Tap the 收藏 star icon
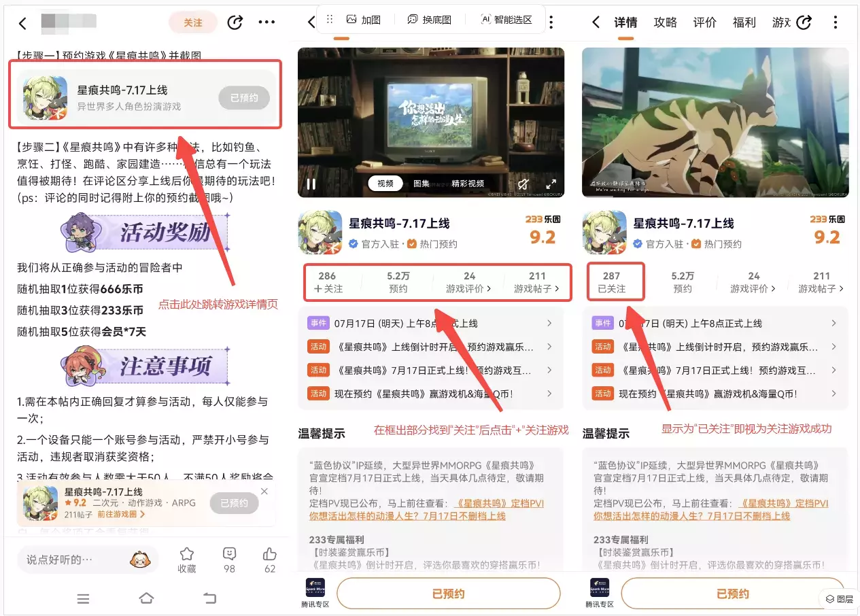 [187, 560]
